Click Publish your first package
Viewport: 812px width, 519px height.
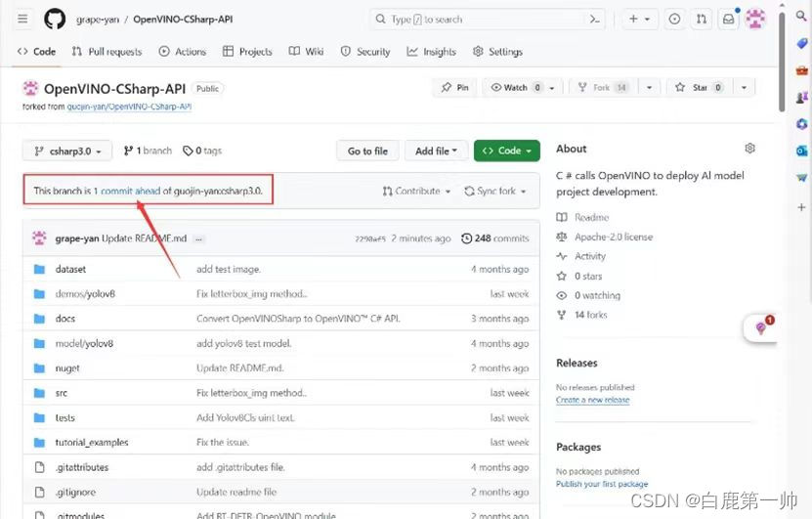click(x=602, y=484)
